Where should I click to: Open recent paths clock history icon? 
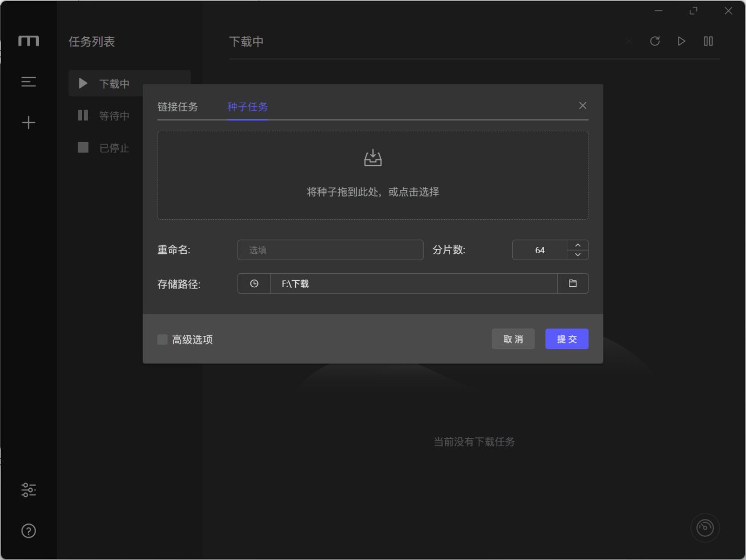[254, 284]
